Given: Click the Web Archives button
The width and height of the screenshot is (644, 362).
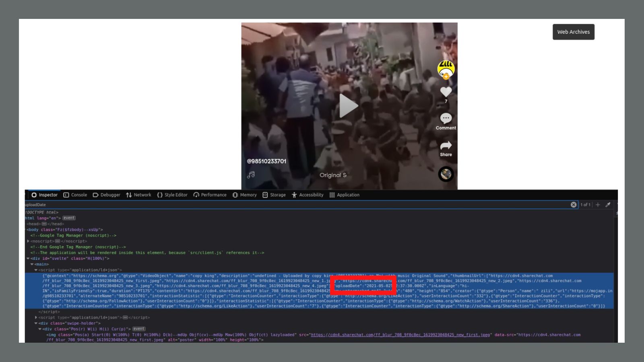Looking at the screenshot, I should click(573, 32).
